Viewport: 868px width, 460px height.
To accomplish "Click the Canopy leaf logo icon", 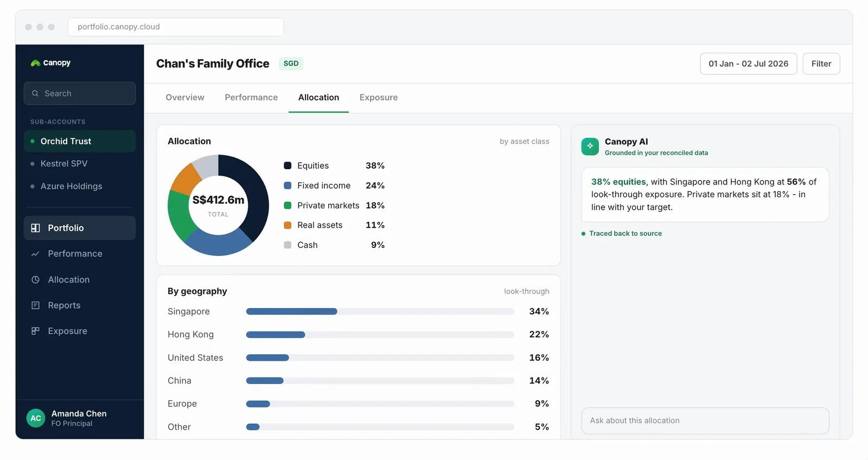I will tap(35, 63).
